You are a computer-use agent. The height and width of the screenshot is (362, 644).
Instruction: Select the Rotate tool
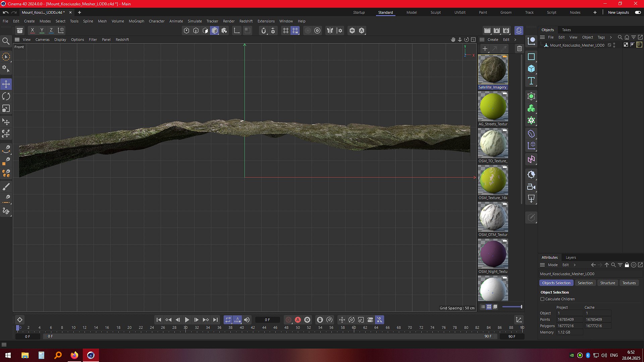click(x=6, y=97)
